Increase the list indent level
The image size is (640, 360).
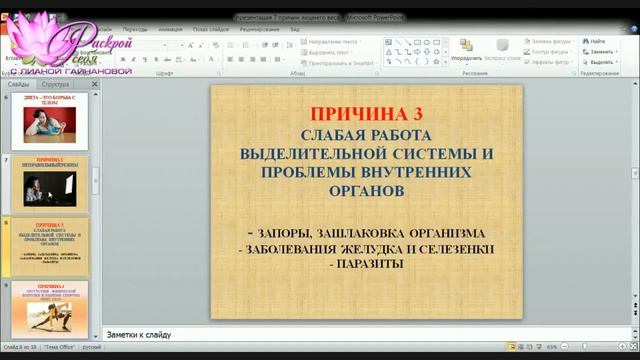[x=276, y=45]
